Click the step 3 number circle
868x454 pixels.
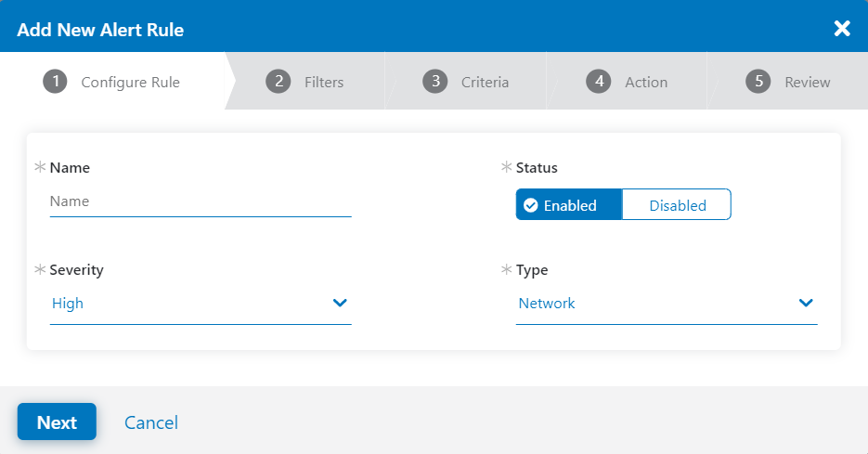pos(434,82)
